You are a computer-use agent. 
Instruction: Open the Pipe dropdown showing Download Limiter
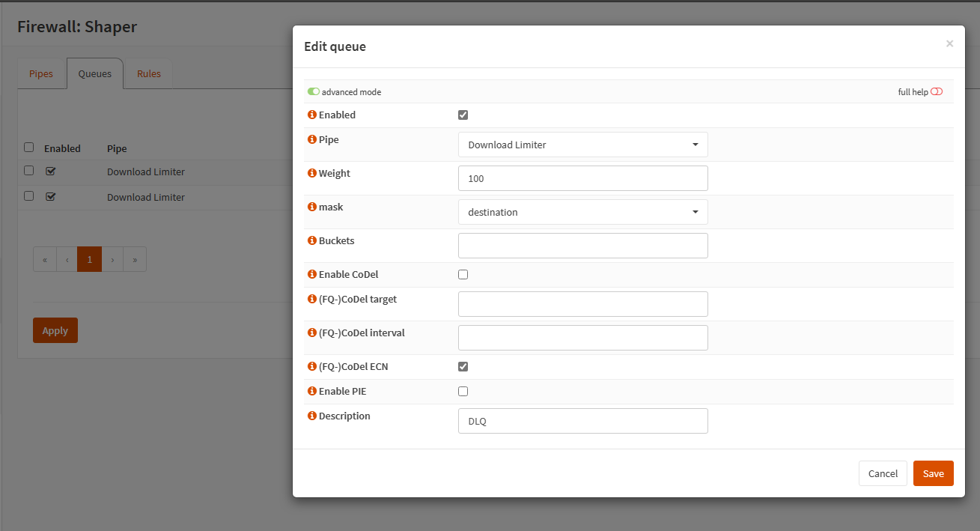(582, 145)
